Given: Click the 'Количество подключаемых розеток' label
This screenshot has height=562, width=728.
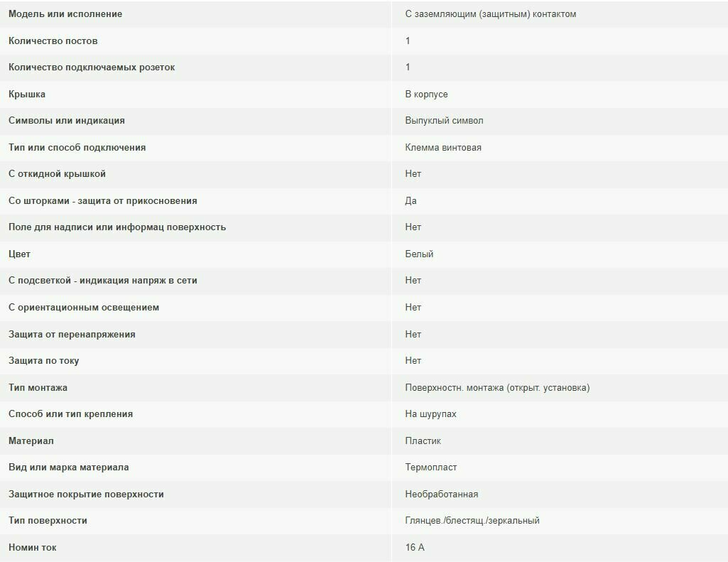Looking at the screenshot, I should point(92,67).
